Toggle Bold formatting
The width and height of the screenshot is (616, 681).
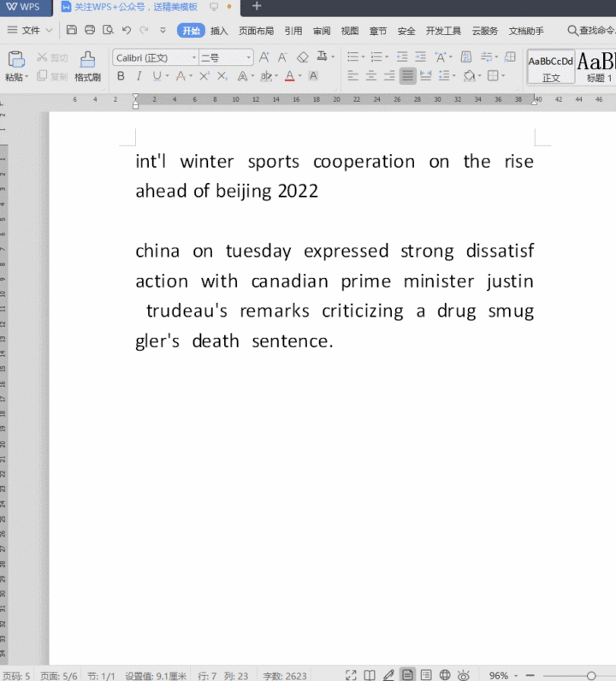121,76
